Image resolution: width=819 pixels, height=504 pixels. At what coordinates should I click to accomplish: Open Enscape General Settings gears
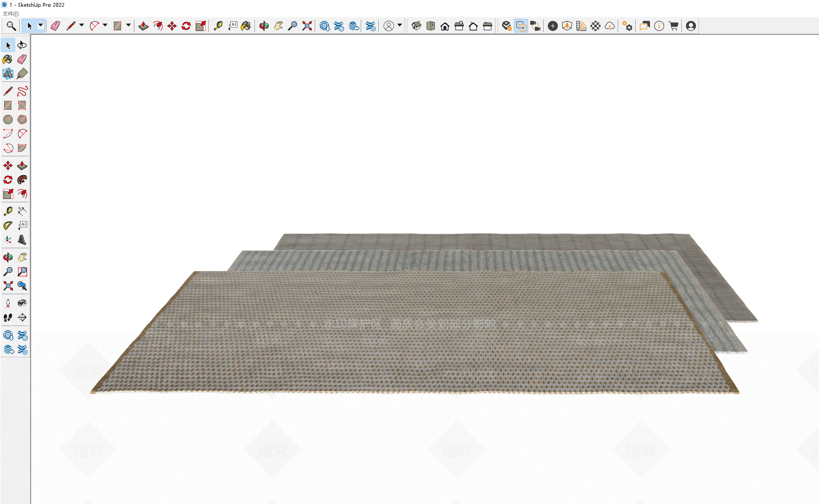tap(628, 26)
